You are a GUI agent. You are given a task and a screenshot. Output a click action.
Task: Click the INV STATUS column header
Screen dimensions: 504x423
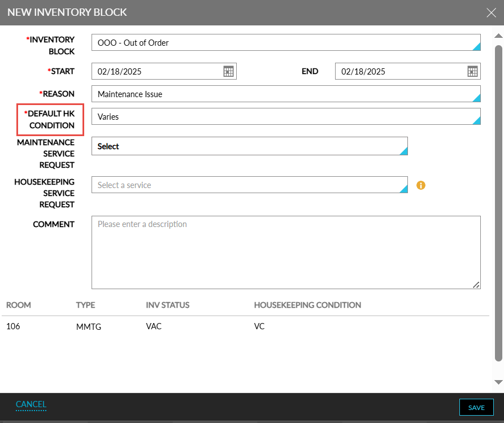[x=167, y=305]
